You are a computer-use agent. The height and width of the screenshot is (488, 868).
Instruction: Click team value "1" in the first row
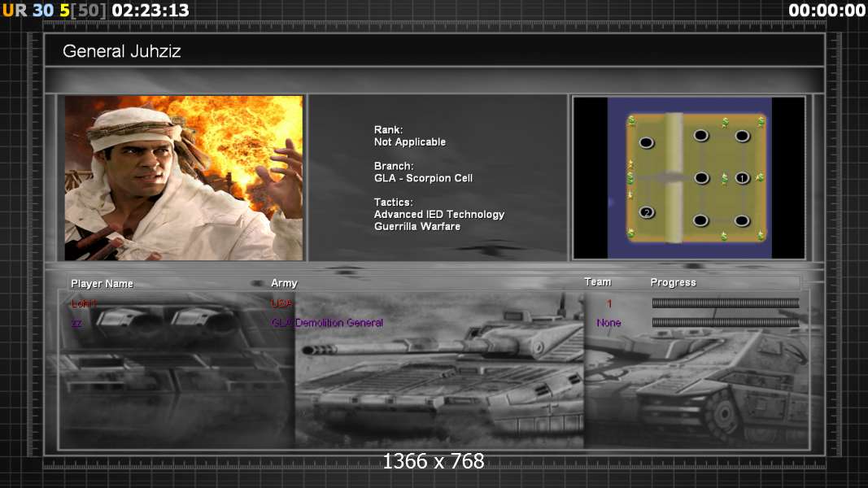[609, 303]
